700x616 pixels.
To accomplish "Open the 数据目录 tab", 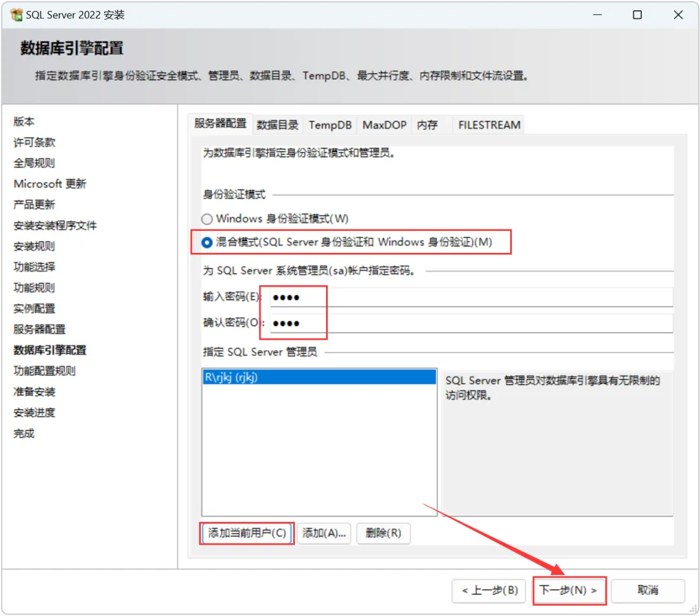I will point(277,125).
